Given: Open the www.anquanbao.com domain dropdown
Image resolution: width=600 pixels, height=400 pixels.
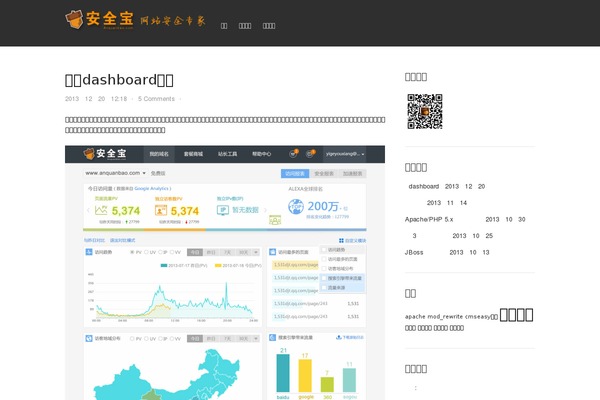Looking at the screenshot, I should click(115, 173).
